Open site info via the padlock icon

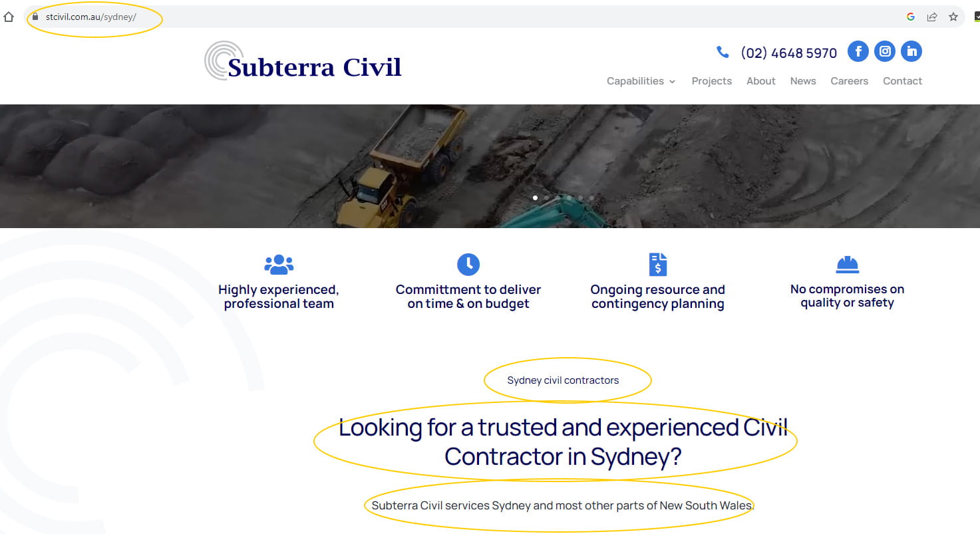click(36, 17)
